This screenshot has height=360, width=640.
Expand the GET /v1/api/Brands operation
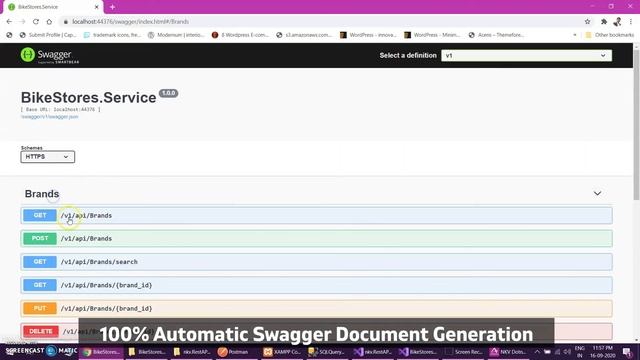pyautogui.click(x=317, y=216)
